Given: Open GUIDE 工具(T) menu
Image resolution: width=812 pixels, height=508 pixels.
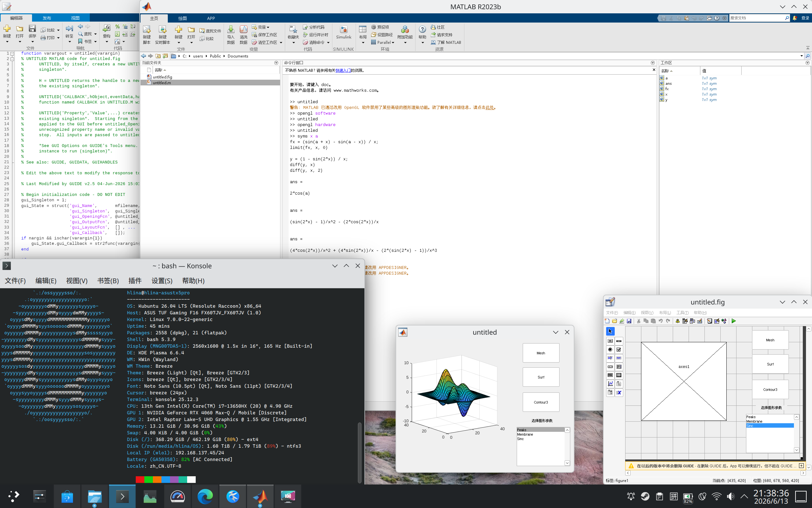Looking at the screenshot, I should point(682,312).
